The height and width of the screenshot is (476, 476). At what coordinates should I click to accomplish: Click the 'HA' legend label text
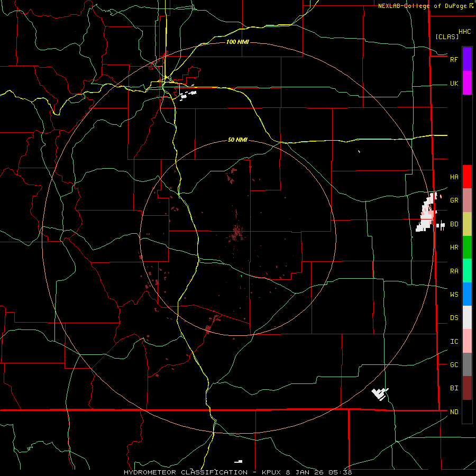[x=454, y=177]
